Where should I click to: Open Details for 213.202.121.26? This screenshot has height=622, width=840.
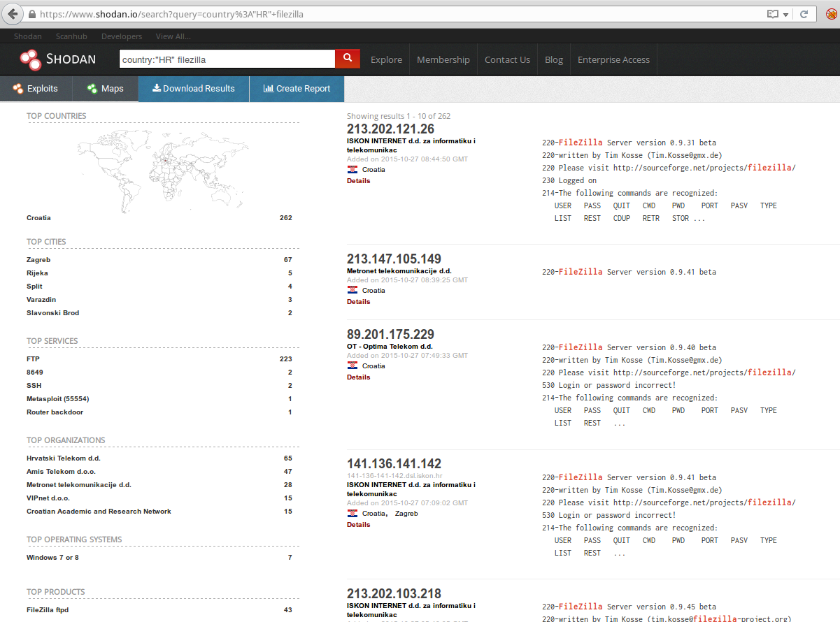tap(358, 180)
